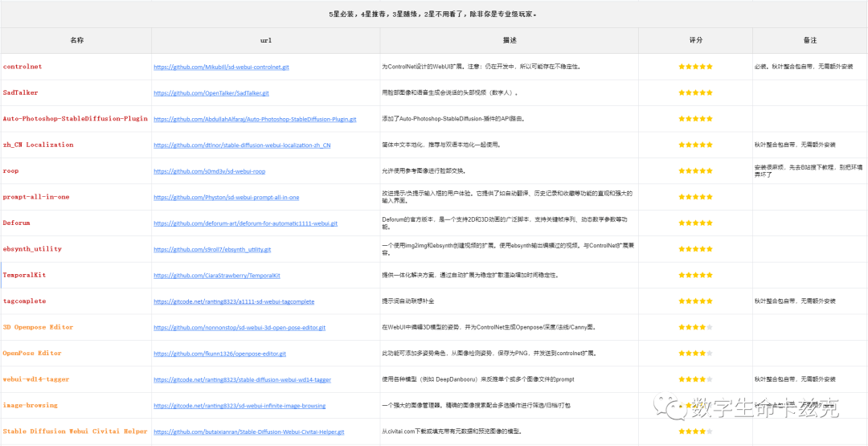Select the description mentioning civitai.com downloads
Viewport: 868px width, 446px height.
tap(452, 431)
